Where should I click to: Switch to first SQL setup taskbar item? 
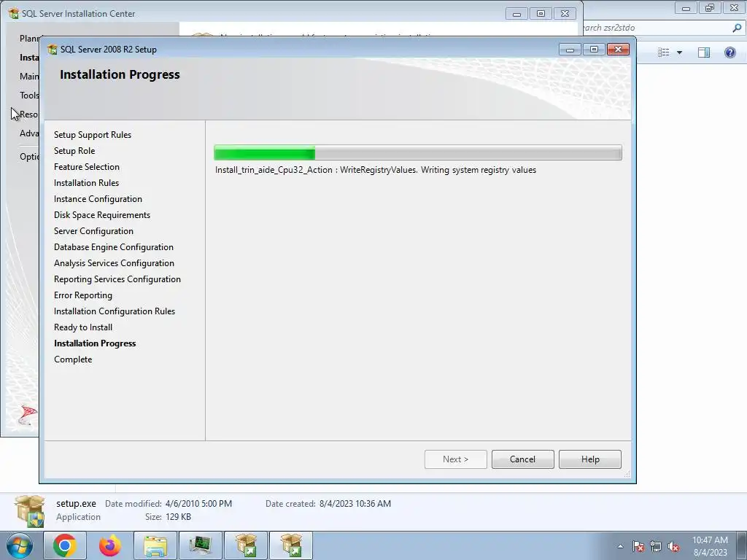[246, 545]
